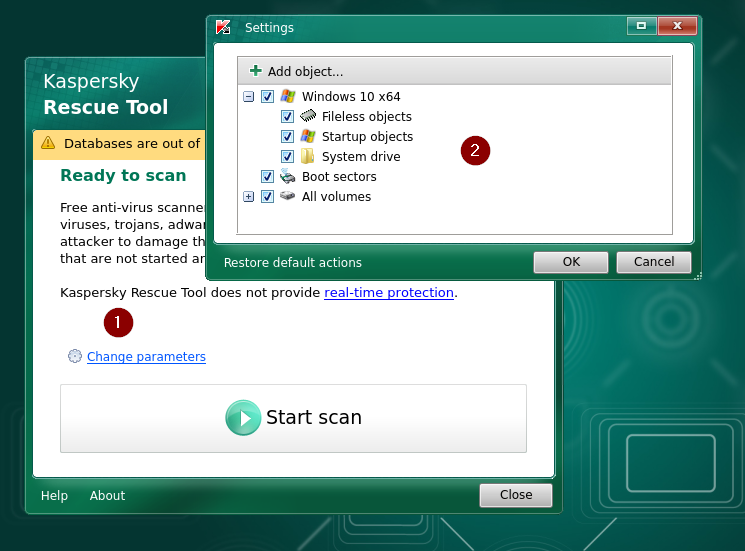Click the Settings dialog resize grip corner
The image size is (745, 551).
click(x=697, y=276)
